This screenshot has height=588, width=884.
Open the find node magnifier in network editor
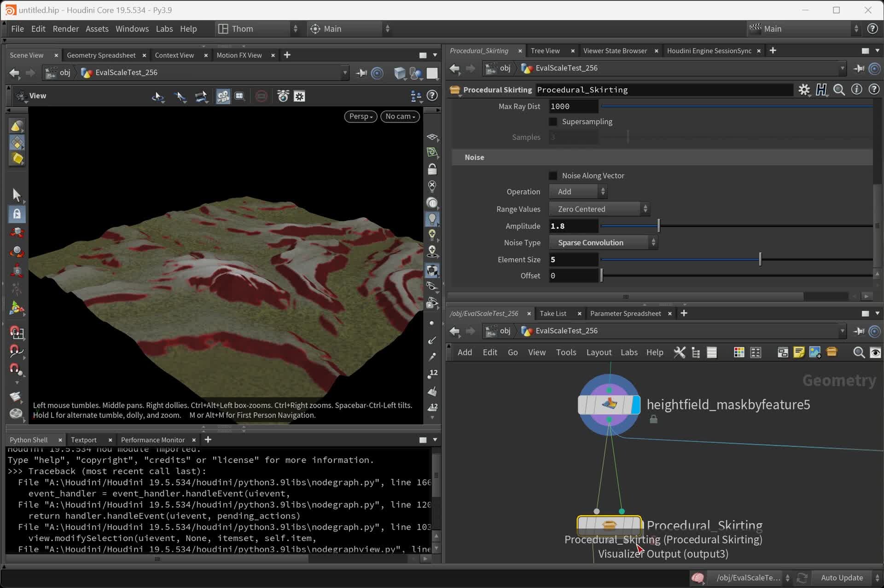(859, 352)
